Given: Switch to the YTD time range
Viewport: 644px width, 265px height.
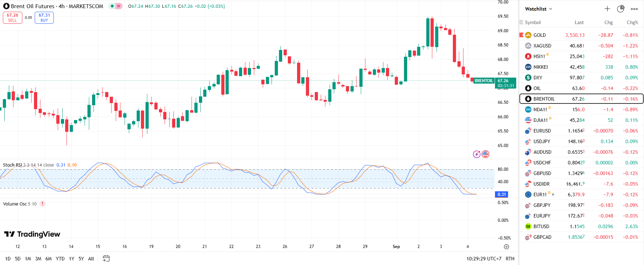Looking at the screenshot, I should pyautogui.click(x=60, y=259).
